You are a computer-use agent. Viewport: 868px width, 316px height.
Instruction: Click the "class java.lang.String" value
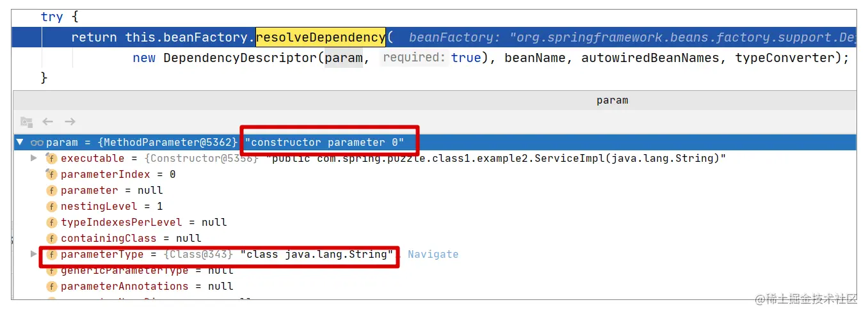click(x=317, y=254)
